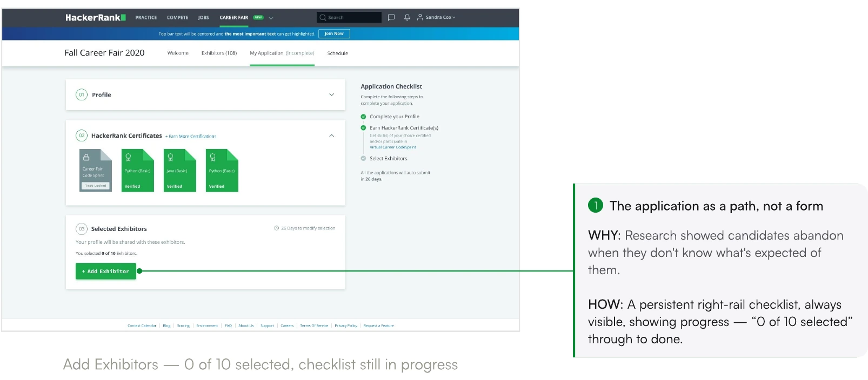Expand the Profile section chevron
868x380 pixels.
coord(331,94)
